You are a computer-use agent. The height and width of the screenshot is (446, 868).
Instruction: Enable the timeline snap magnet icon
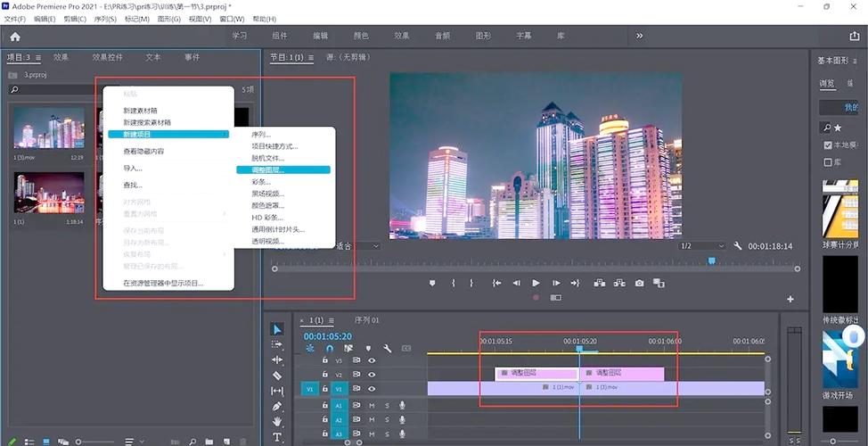[x=330, y=348]
